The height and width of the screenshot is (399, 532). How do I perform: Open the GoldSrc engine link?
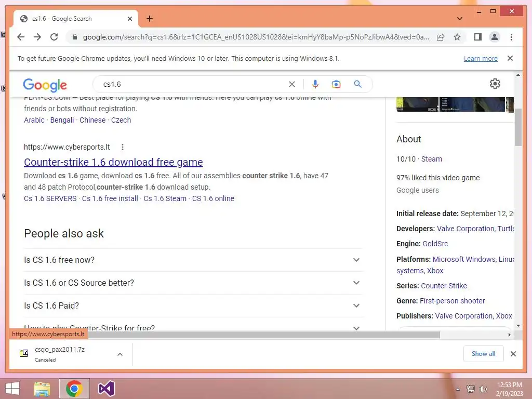pyautogui.click(x=435, y=244)
